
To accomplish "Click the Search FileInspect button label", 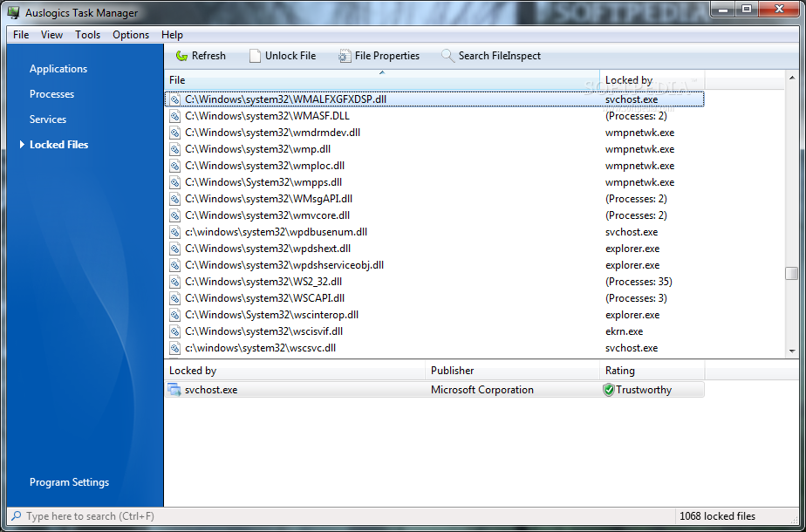I will click(x=500, y=56).
